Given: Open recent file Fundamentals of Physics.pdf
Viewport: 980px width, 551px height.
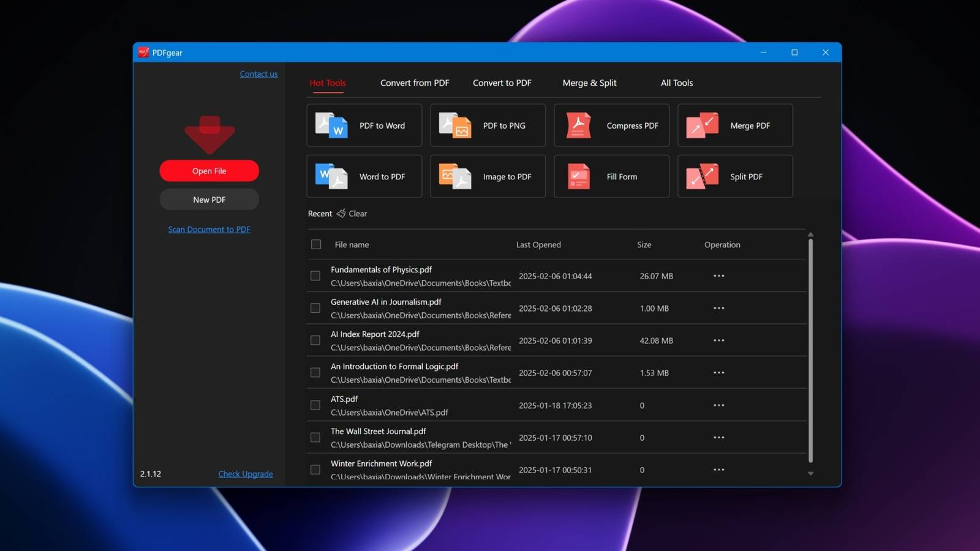Looking at the screenshot, I should pyautogui.click(x=381, y=269).
